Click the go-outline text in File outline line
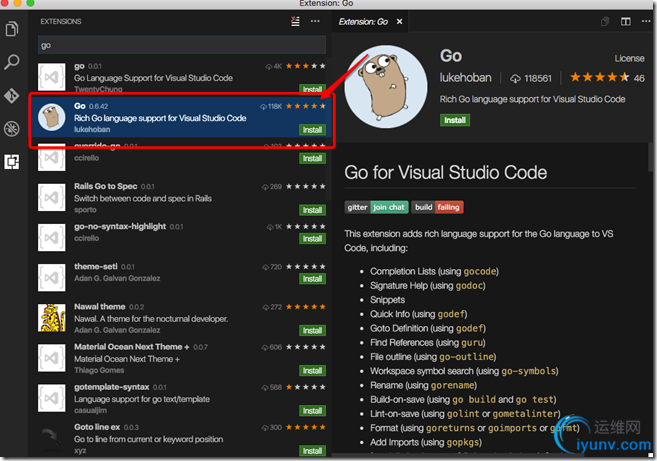The height and width of the screenshot is (461, 657). [x=466, y=357]
